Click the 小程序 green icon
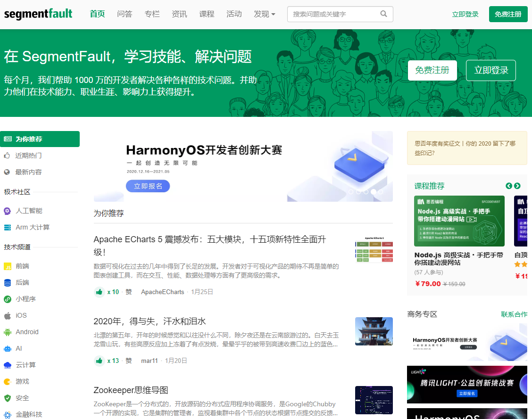 point(8,299)
